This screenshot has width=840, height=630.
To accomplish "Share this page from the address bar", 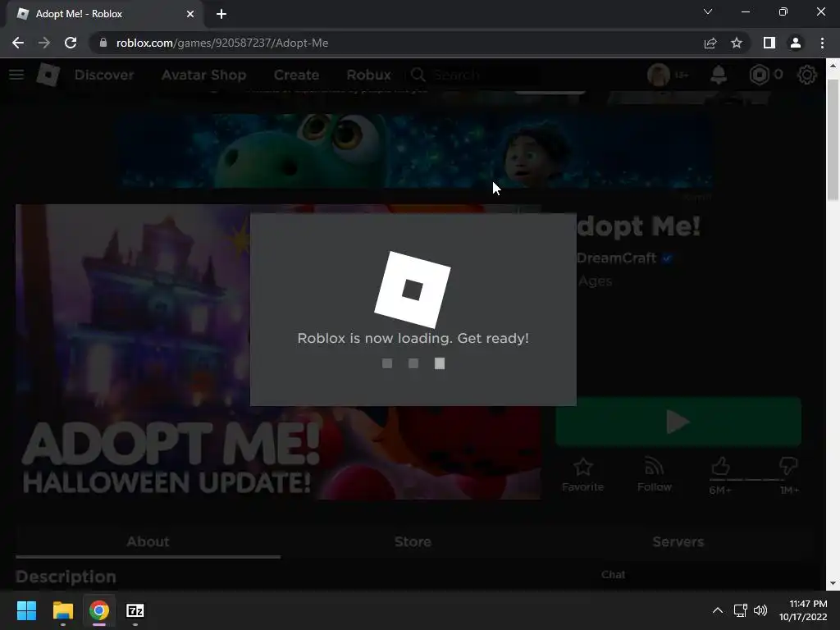I will (x=710, y=43).
